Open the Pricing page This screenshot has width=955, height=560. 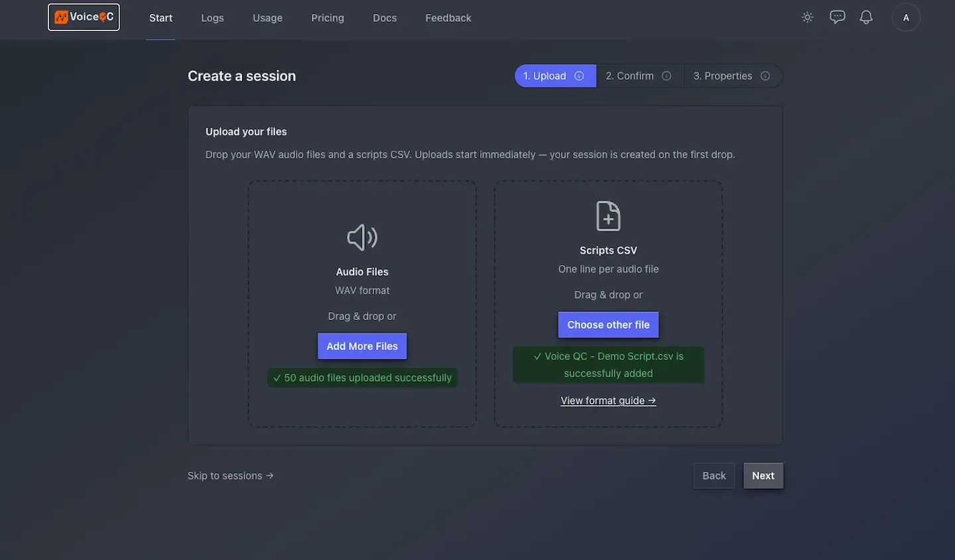point(328,18)
